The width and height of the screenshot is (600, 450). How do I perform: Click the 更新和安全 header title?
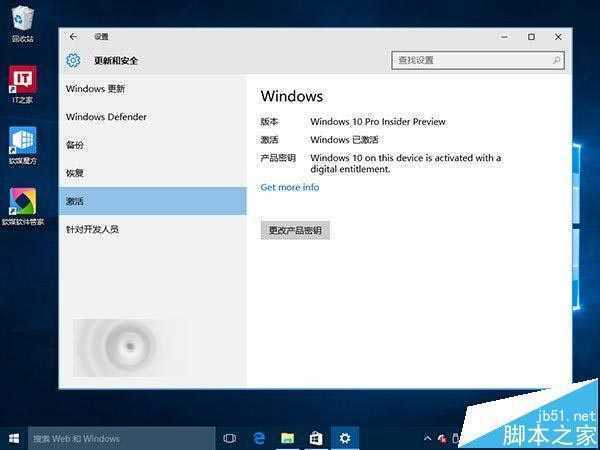[116, 60]
